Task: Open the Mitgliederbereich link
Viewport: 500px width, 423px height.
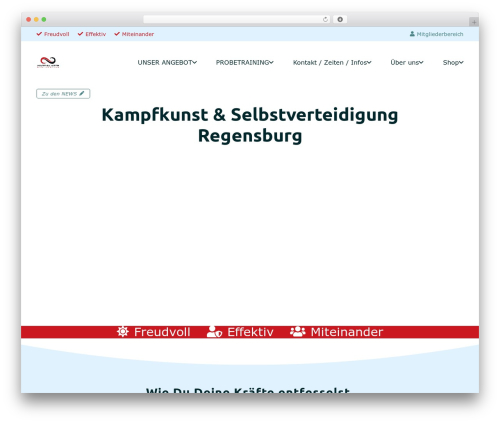Action: (436, 34)
